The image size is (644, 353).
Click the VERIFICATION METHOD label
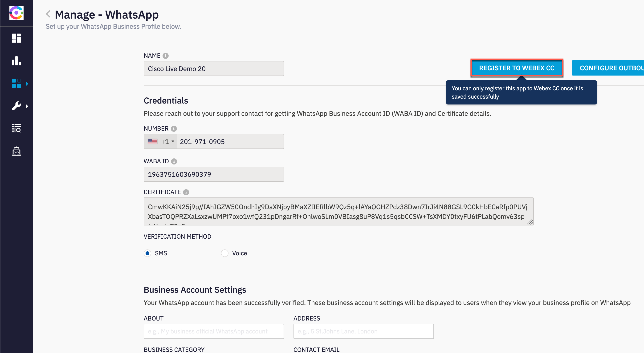tap(178, 237)
